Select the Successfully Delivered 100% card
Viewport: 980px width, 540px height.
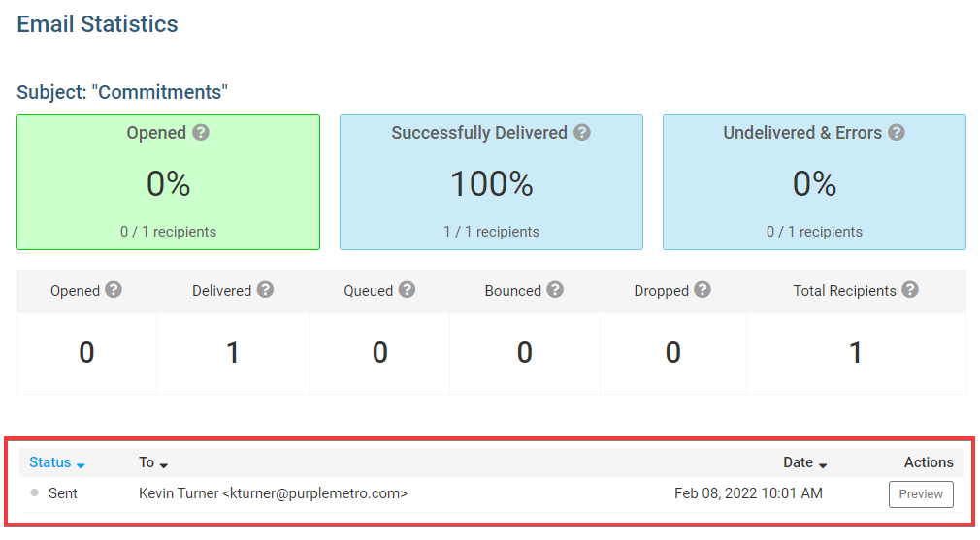[491, 182]
